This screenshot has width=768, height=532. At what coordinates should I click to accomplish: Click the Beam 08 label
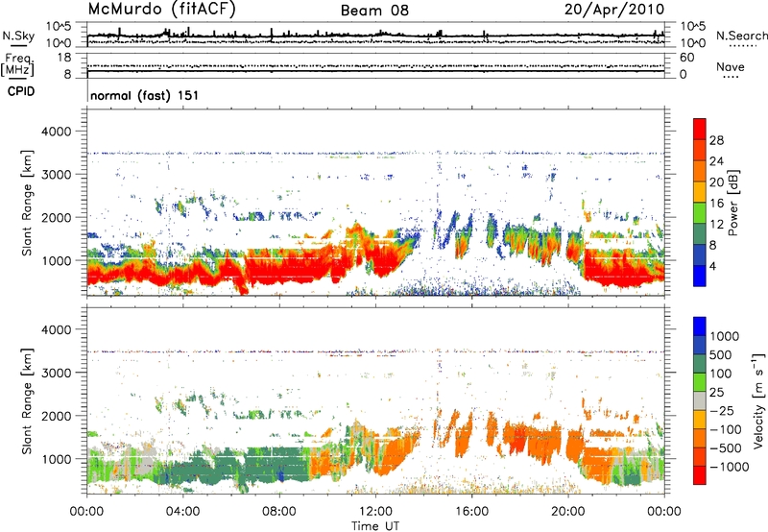(x=374, y=11)
